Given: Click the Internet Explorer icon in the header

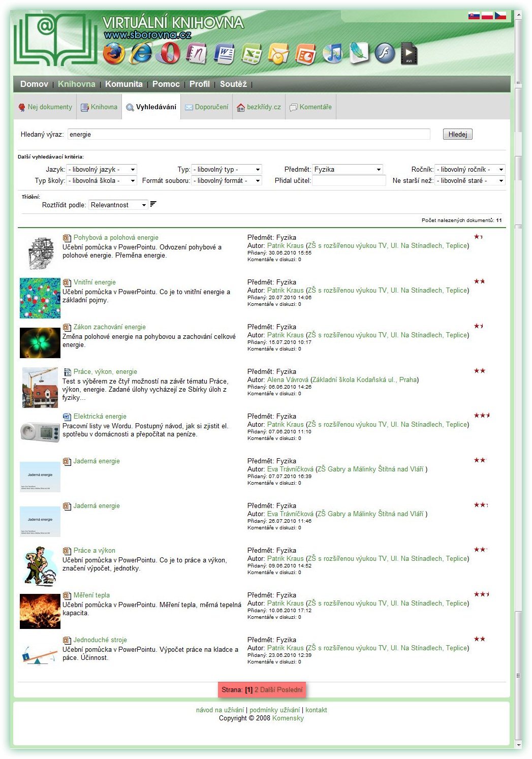Looking at the screenshot, I should point(141,53).
